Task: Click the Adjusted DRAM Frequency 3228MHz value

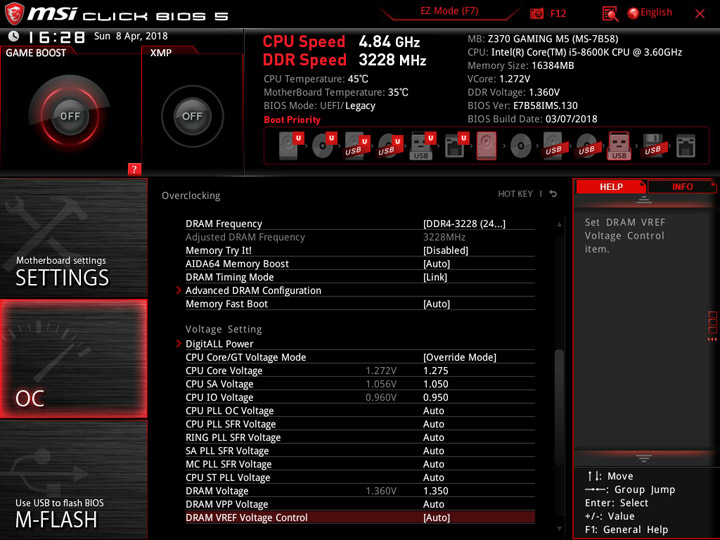Action: pyautogui.click(x=444, y=237)
